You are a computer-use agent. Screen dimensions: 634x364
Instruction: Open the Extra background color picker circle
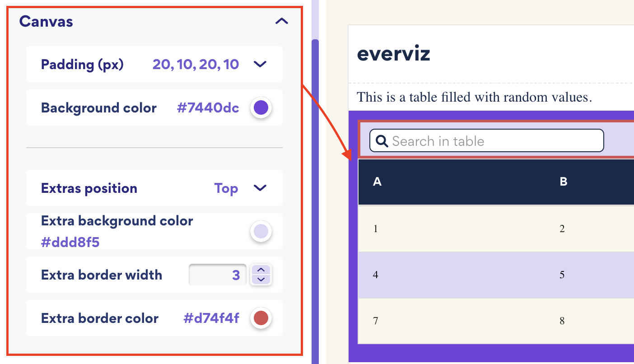261,231
